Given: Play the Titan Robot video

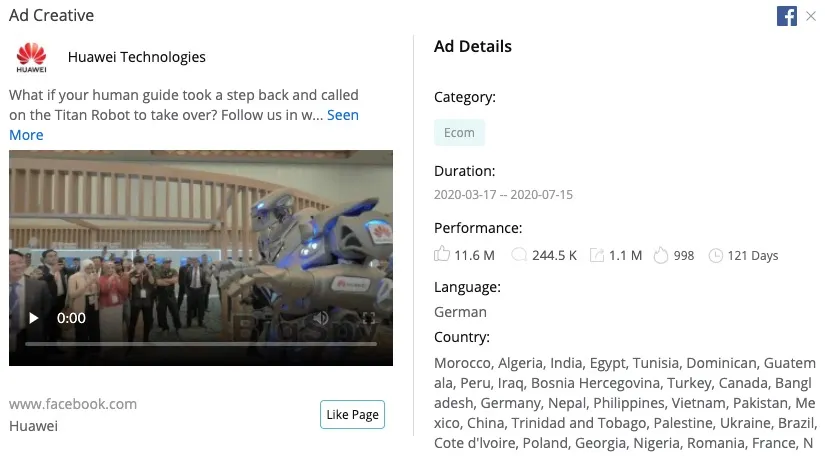Looking at the screenshot, I should click(x=34, y=318).
